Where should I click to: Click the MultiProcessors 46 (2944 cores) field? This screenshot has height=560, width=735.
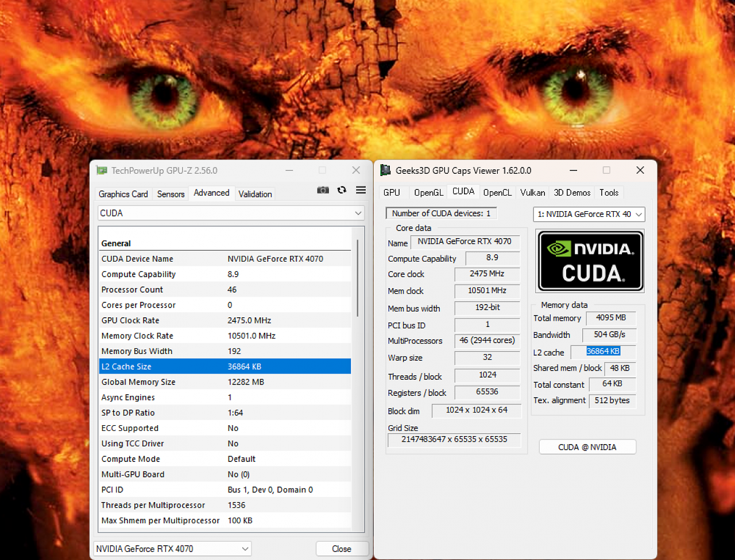point(487,340)
